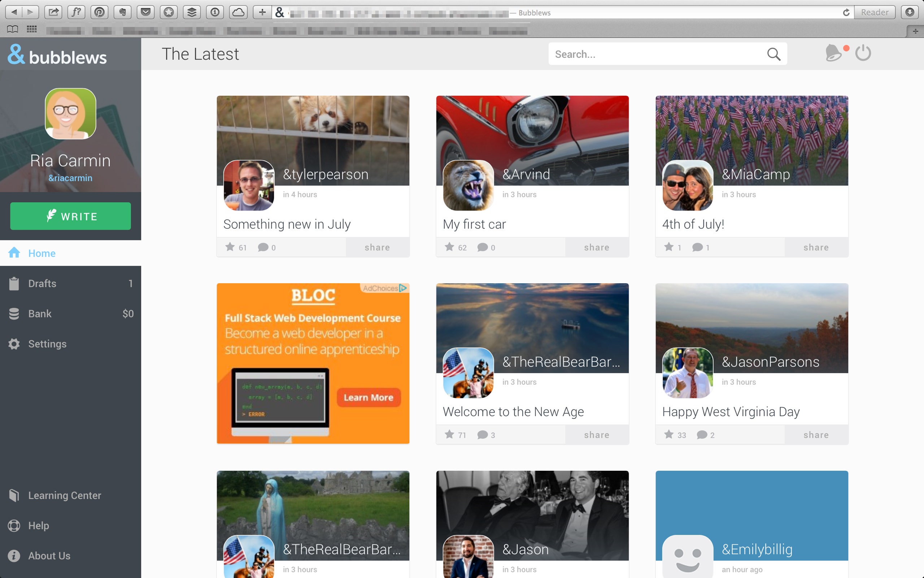Click Learn More in BLOC ad
Viewport: 924px width, 578px height.
369,398
